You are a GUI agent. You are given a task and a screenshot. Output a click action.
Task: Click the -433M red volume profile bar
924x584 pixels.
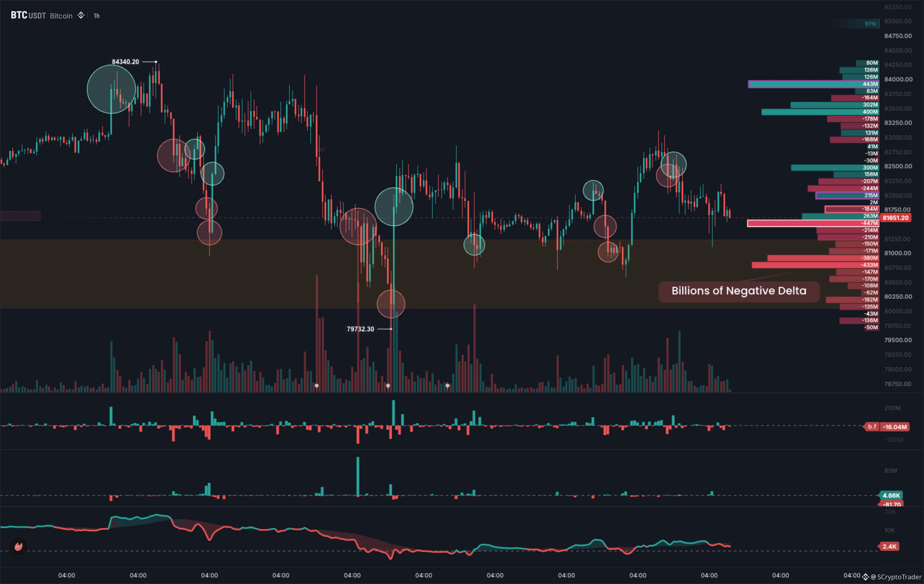coord(815,265)
